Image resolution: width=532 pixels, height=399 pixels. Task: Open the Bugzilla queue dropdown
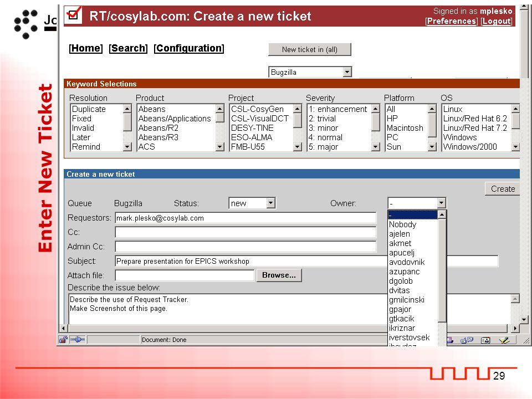pos(347,72)
